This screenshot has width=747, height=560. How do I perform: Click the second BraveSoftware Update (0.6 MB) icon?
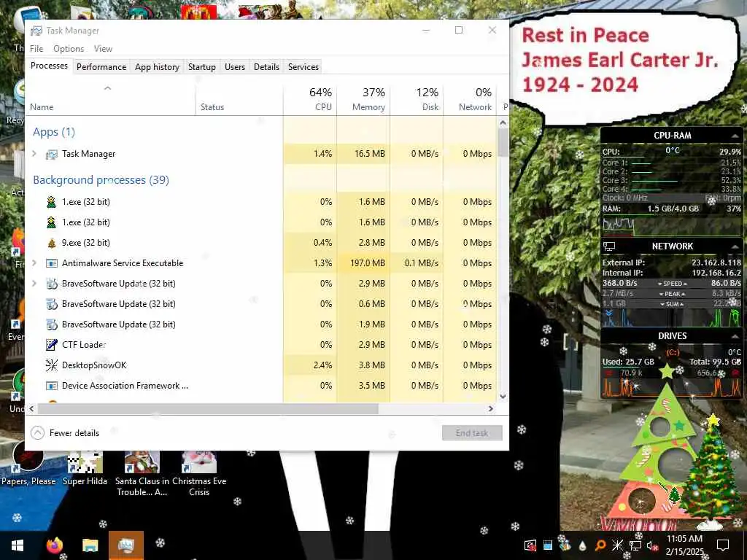click(x=52, y=304)
